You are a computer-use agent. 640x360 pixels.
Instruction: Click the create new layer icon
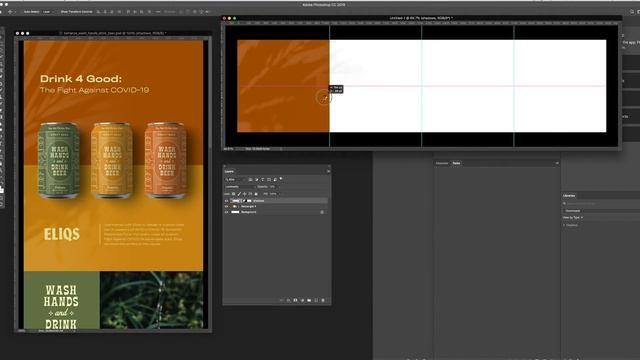click(316, 300)
